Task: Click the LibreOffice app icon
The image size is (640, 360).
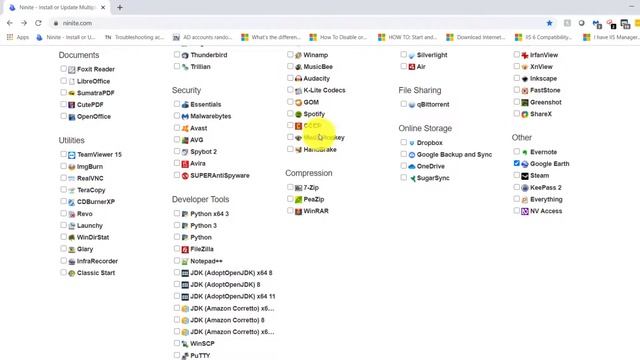Action: (x=72, y=81)
